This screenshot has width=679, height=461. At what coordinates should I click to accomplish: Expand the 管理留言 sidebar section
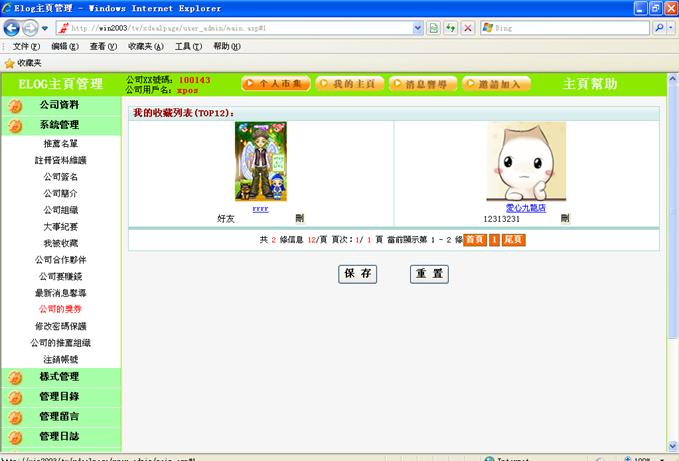(x=60, y=417)
